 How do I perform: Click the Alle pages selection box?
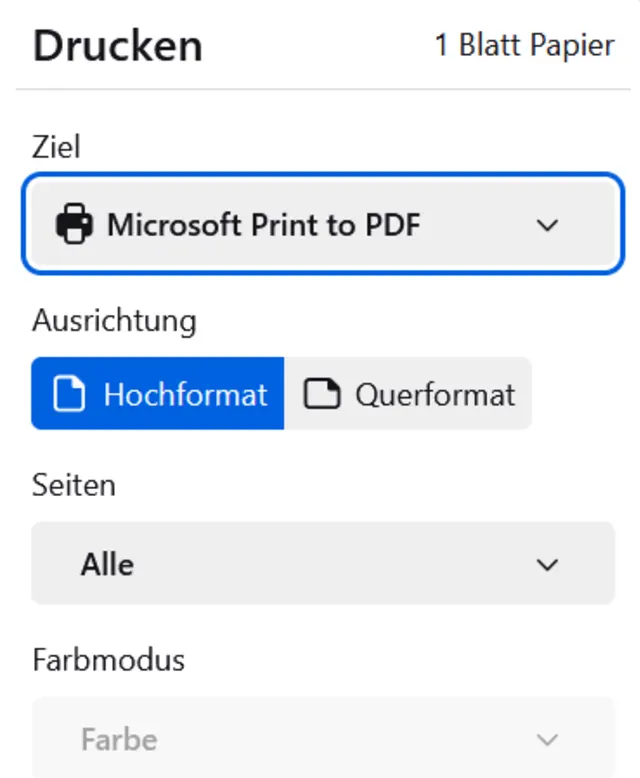[x=322, y=564]
